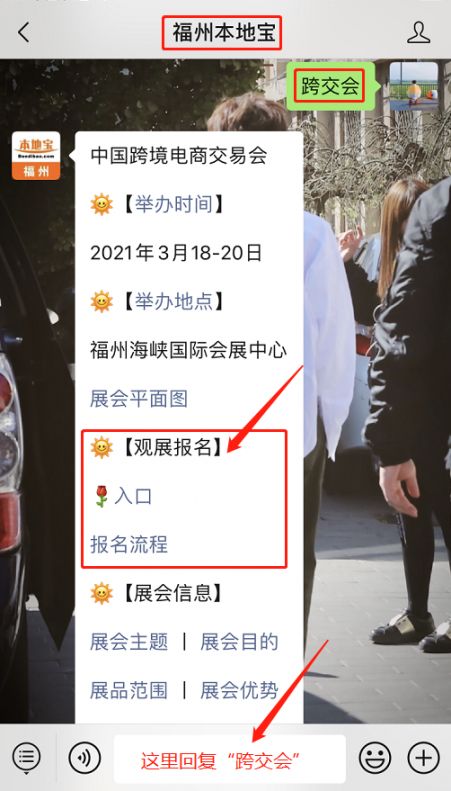Open the 展会目的 link
The height and width of the screenshot is (791, 451).
pyautogui.click(x=239, y=642)
